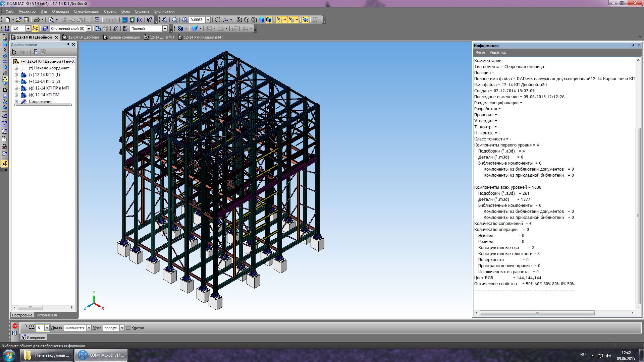Expand the 12-14 КП 1 (1) tree node
The height and width of the screenshot is (362, 644).
[16, 75]
